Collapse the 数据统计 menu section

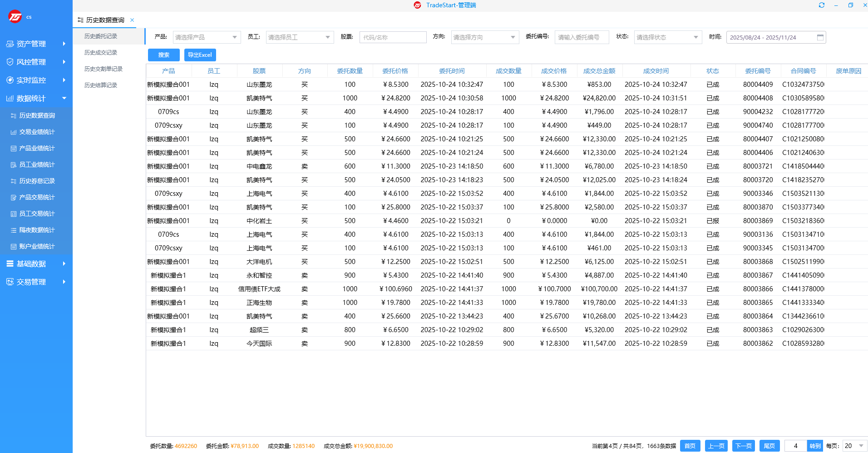pos(64,99)
